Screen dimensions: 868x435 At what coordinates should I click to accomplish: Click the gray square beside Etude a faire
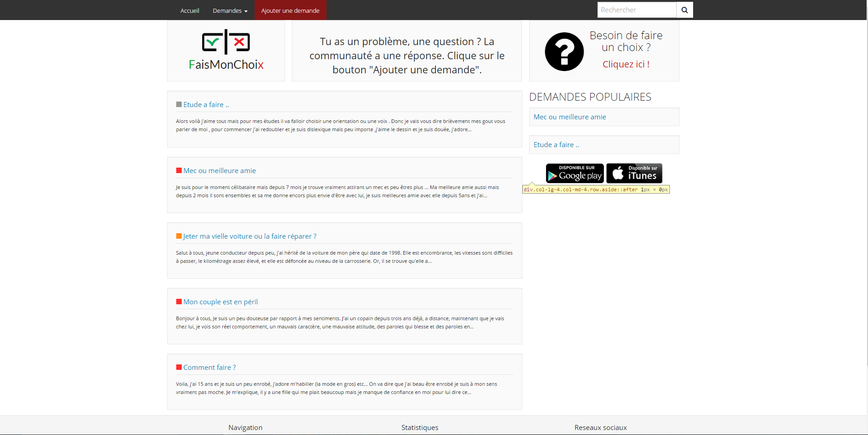coord(179,105)
